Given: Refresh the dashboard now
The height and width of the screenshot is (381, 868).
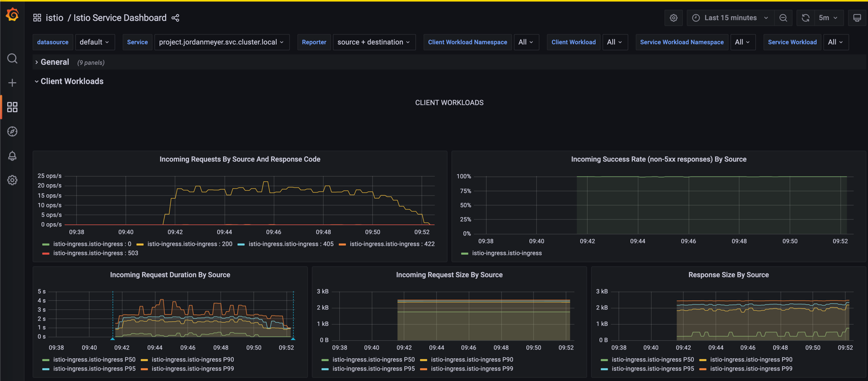Looking at the screenshot, I should coord(806,18).
